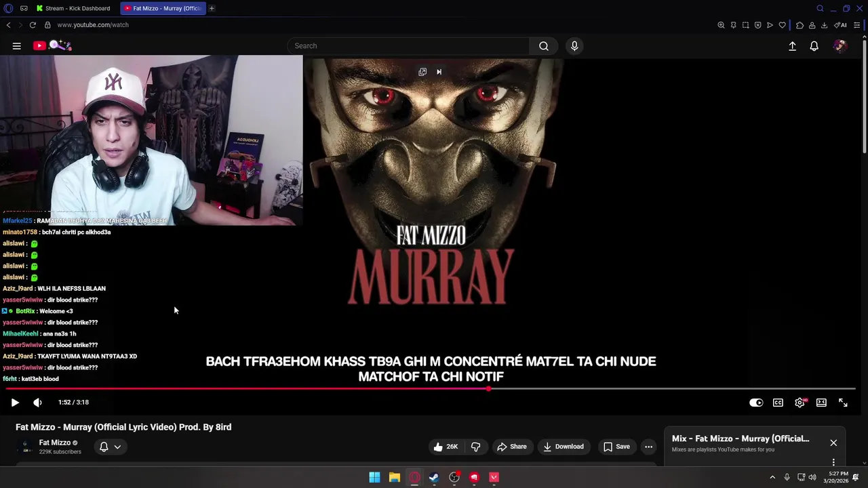Viewport: 868px width, 488px height.
Task: Open Steam from the taskbar
Action: pos(434,477)
